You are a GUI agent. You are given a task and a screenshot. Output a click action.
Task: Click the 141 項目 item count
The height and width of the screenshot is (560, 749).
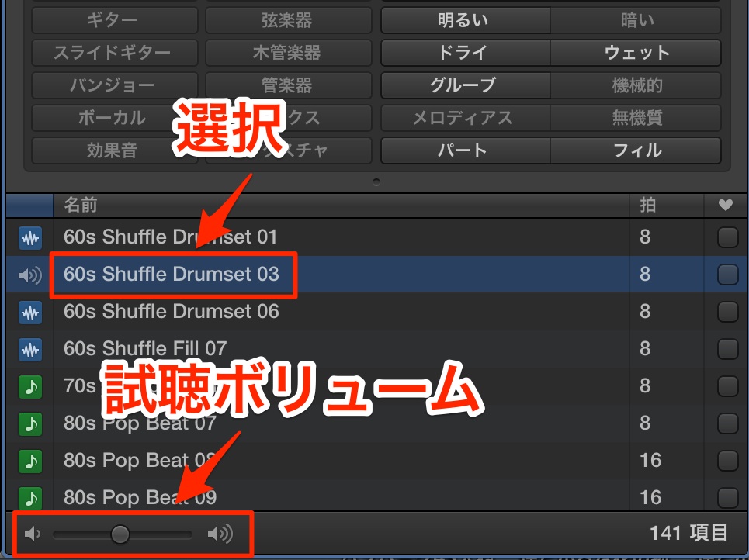click(688, 534)
